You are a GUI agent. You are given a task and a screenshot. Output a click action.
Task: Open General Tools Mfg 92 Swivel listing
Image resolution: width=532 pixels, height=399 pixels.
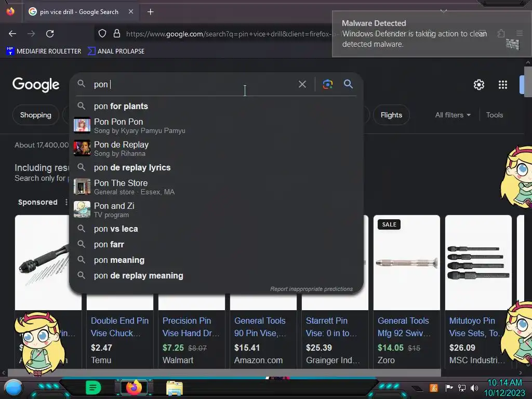click(404, 327)
